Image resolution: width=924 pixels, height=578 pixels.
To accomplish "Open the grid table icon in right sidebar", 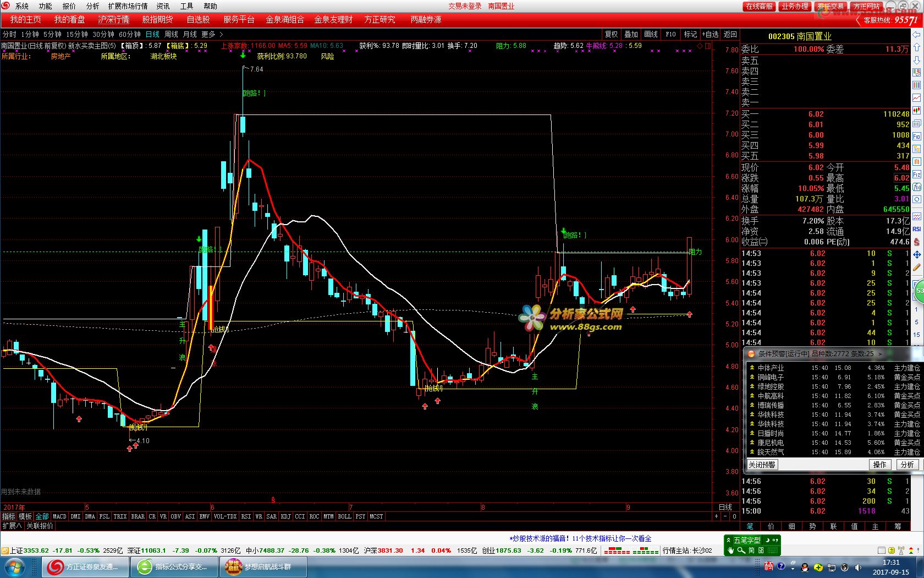I will [917, 85].
